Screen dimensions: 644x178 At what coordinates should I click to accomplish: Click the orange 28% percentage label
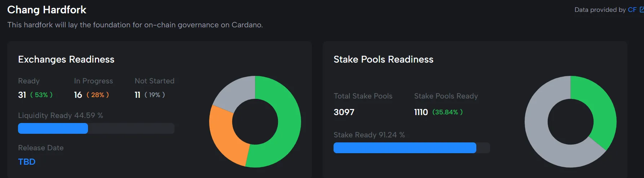97,95
